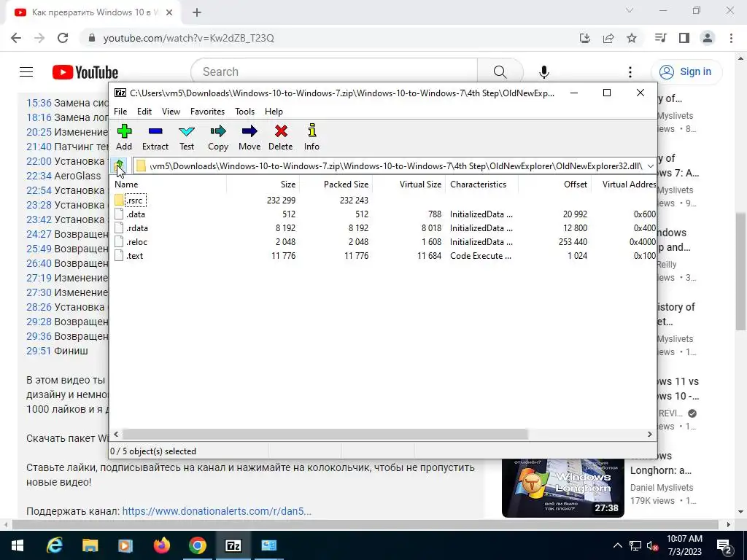Start voice search with microphone icon
This screenshot has width=747, height=560.
[x=543, y=72]
